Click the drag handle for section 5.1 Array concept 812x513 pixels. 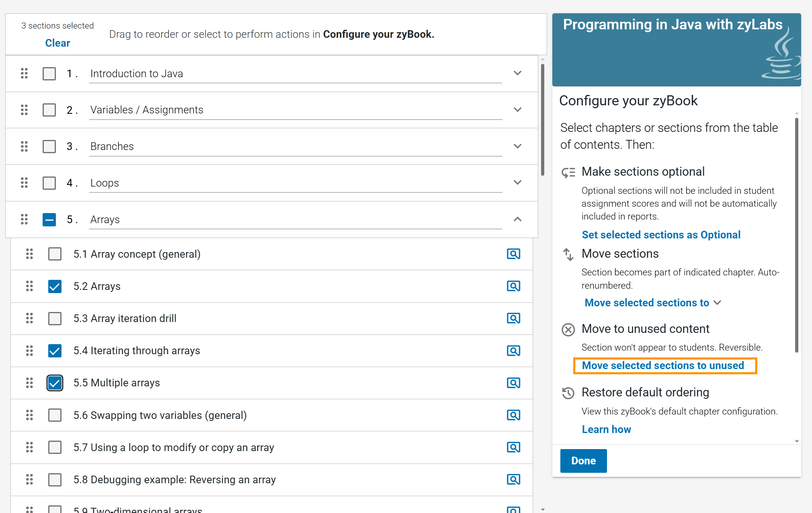[29, 254]
